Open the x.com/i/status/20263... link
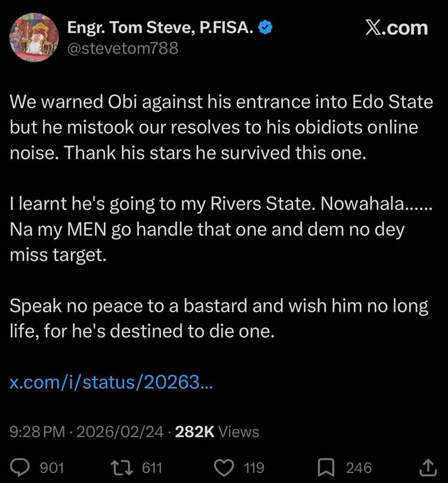Image resolution: width=448 pixels, height=483 pixels. pos(111,382)
